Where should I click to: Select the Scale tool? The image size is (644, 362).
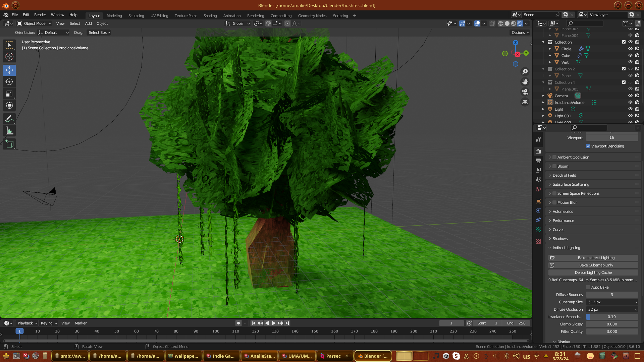pos(9,94)
